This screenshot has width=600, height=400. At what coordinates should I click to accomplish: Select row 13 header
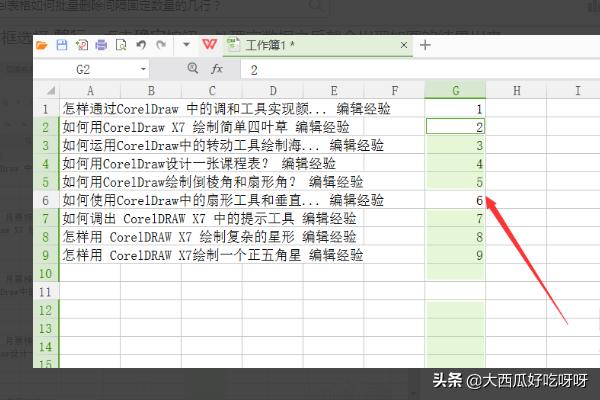pyautogui.click(x=46, y=328)
